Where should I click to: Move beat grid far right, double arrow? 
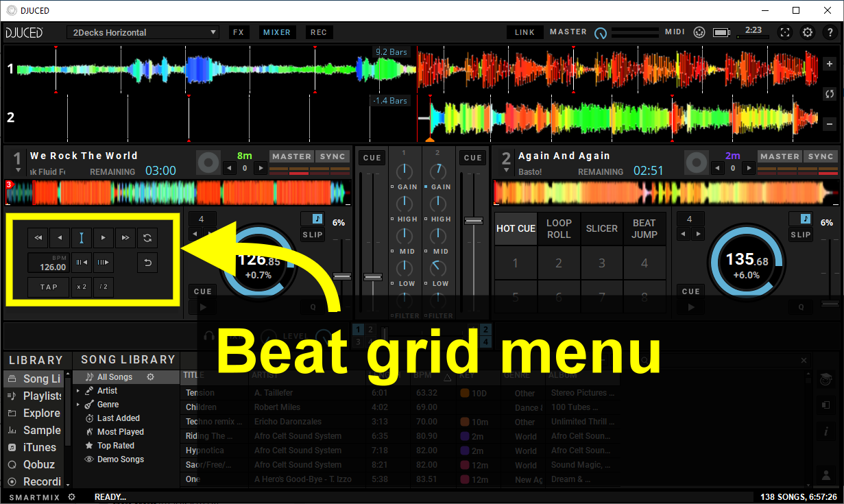125,238
